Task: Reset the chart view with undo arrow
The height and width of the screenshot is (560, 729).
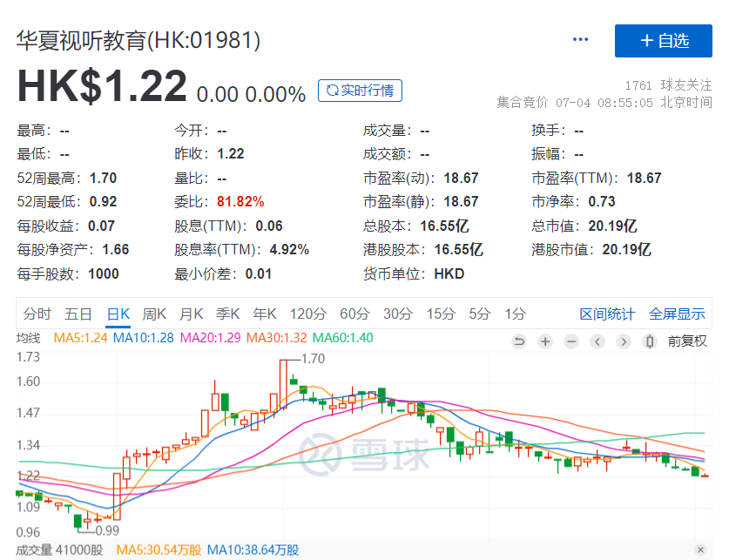Action: [519, 341]
